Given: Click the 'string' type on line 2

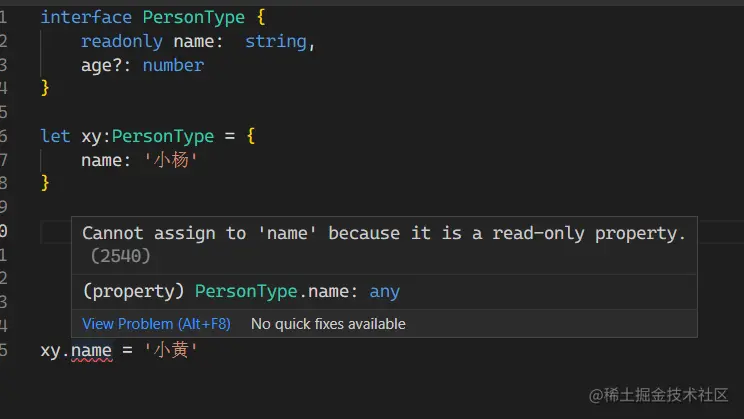Looking at the screenshot, I should [275, 42].
